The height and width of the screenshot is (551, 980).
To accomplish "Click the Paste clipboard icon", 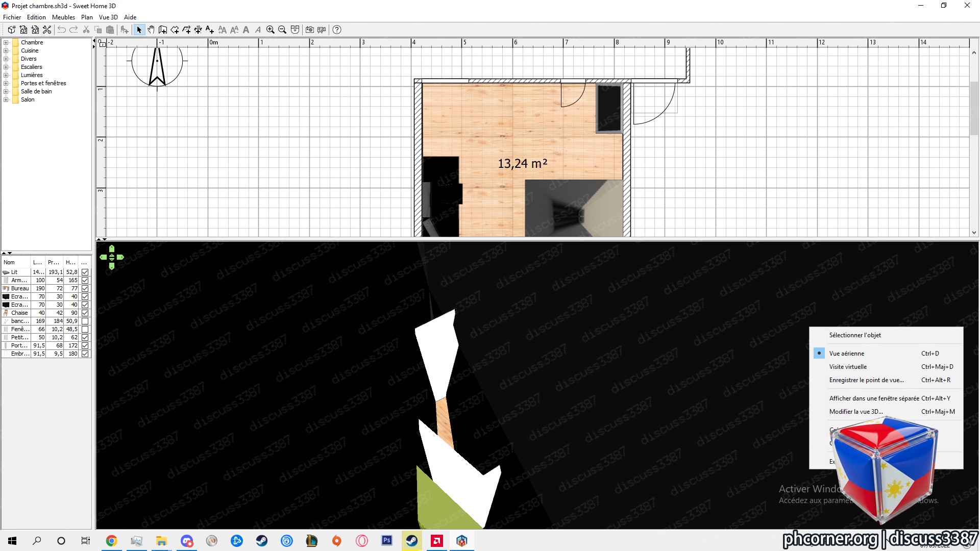I will tap(110, 30).
